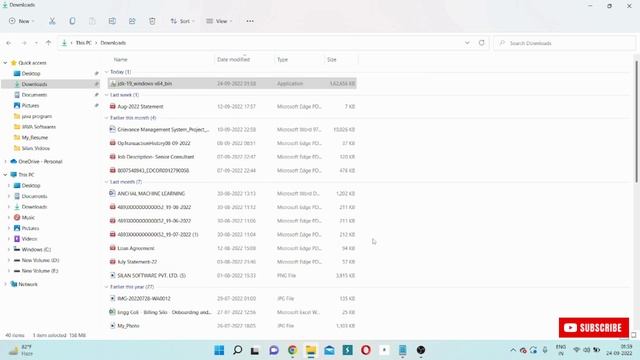Screen dimensions: 640x360
Task: Select ANCI IAL MACHINE LEARNING document
Action: 232,193
